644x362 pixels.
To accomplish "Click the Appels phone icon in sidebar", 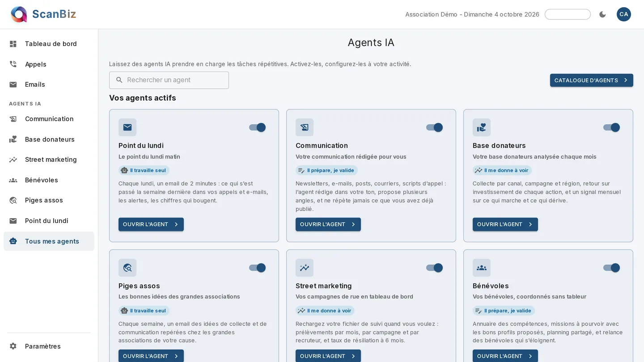I will click(x=13, y=64).
